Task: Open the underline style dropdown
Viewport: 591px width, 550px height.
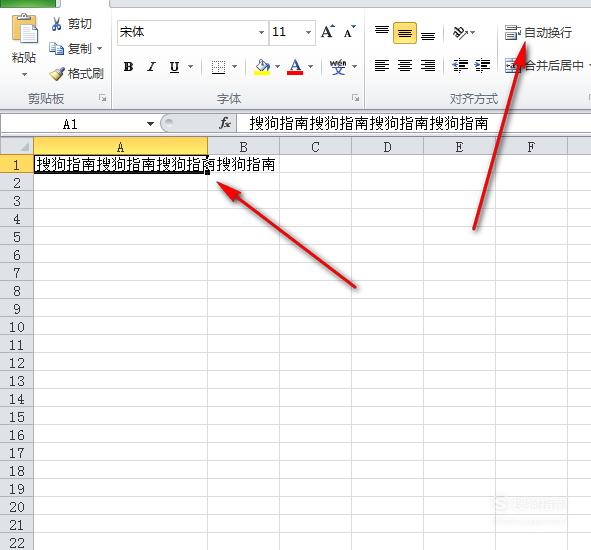Action: click(x=191, y=67)
